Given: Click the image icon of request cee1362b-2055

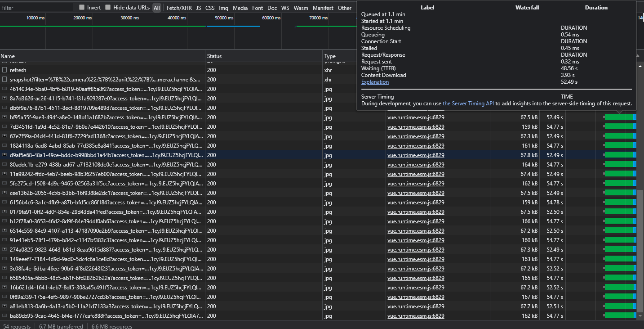Looking at the screenshot, I should [x=4, y=193].
